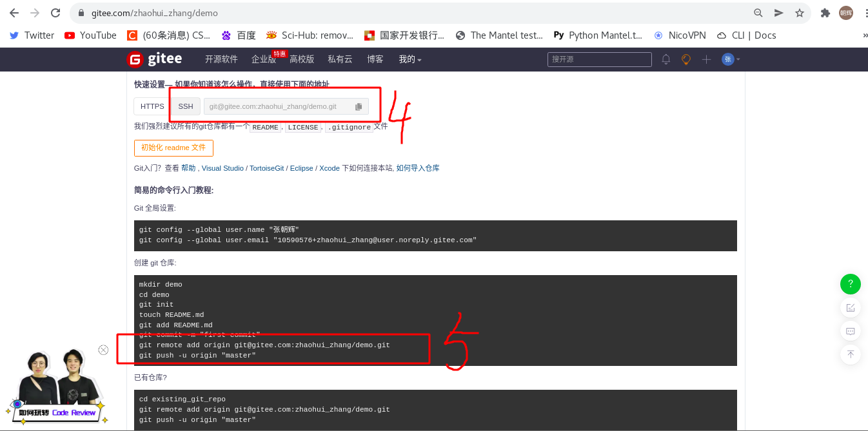Open 私有云 in navigation bar
The width and height of the screenshot is (868, 431).
(340, 59)
